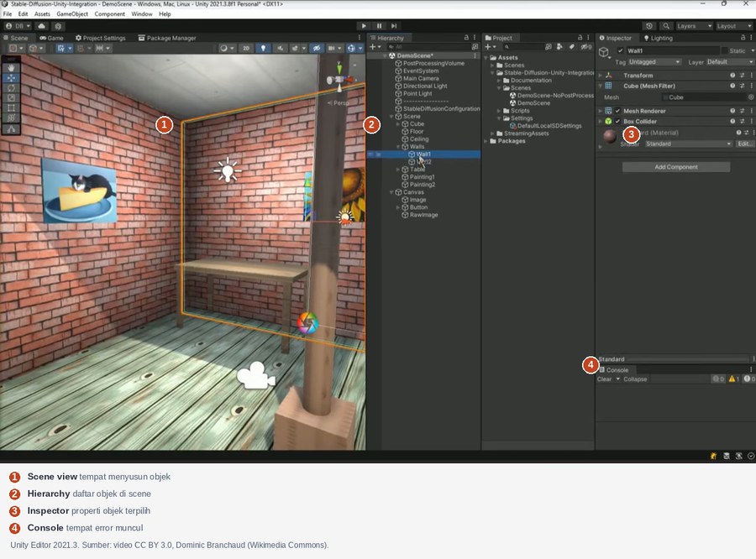This screenshot has height=559, width=756.
Task: Expand the Table object in Hierarchy
Action: pyautogui.click(x=398, y=170)
